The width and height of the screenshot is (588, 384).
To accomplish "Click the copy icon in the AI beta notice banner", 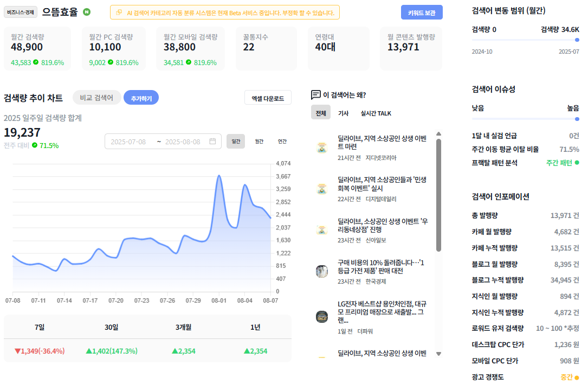I will (x=119, y=12).
